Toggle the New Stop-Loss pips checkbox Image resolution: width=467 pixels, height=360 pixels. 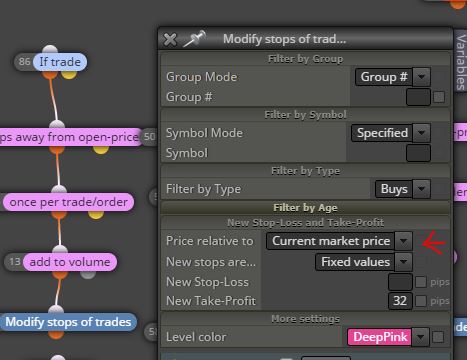click(x=421, y=282)
